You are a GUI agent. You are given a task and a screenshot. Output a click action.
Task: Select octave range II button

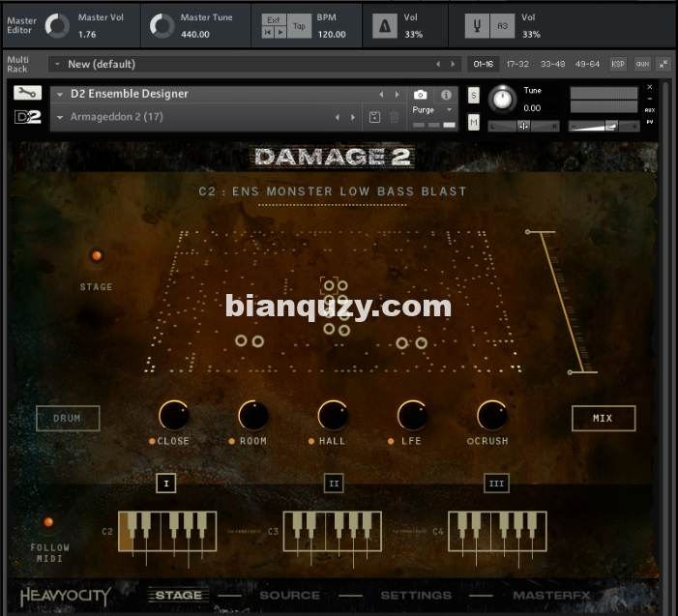pyautogui.click(x=334, y=484)
